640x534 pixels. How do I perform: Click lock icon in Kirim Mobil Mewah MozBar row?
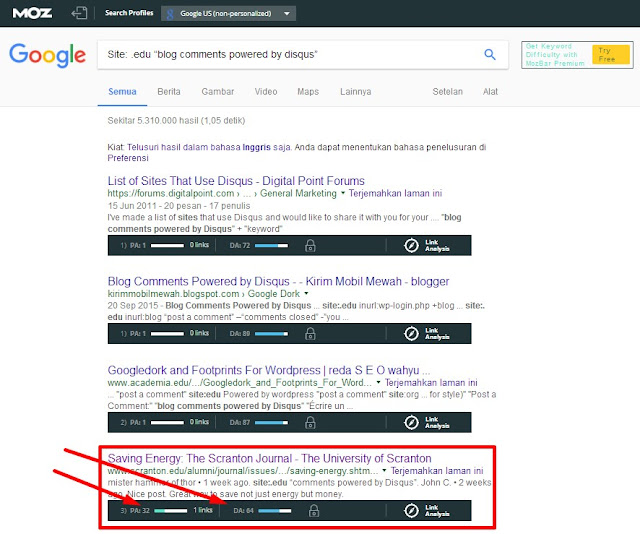coord(310,334)
